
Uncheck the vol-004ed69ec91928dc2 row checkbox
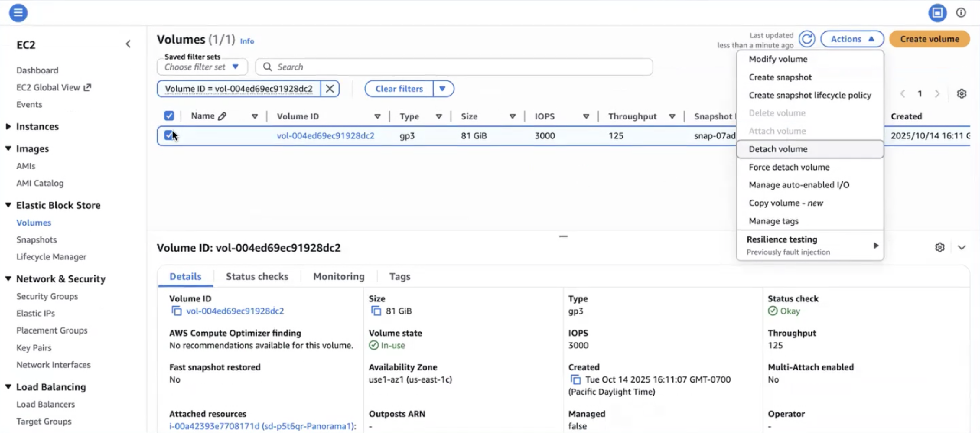(169, 135)
